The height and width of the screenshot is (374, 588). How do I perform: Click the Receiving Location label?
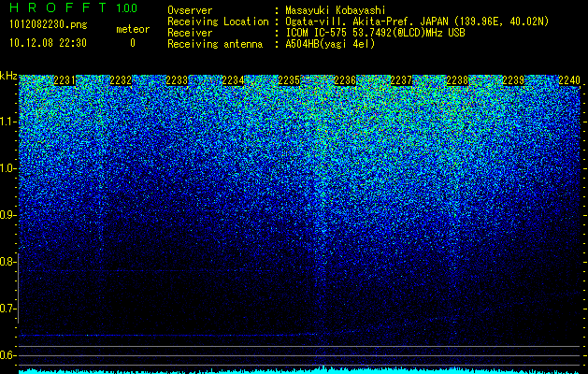click(x=218, y=22)
